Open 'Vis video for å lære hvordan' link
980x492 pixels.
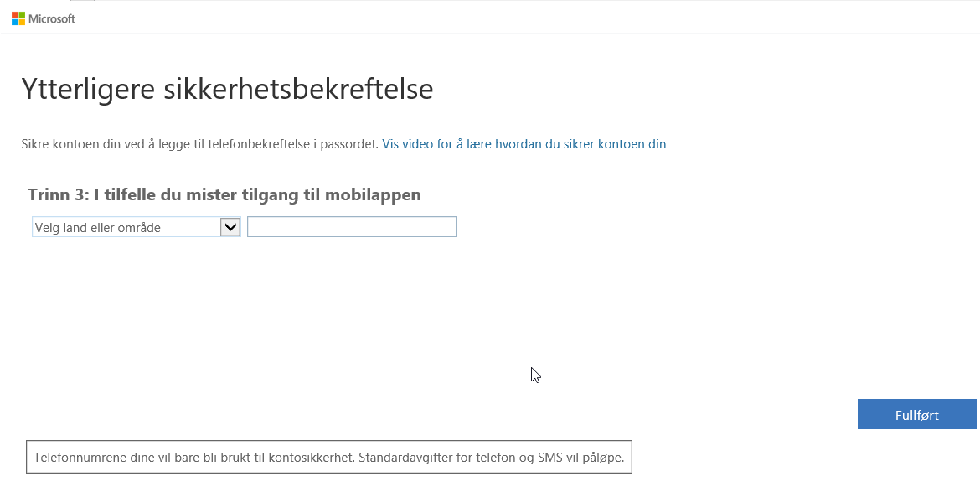524,144
